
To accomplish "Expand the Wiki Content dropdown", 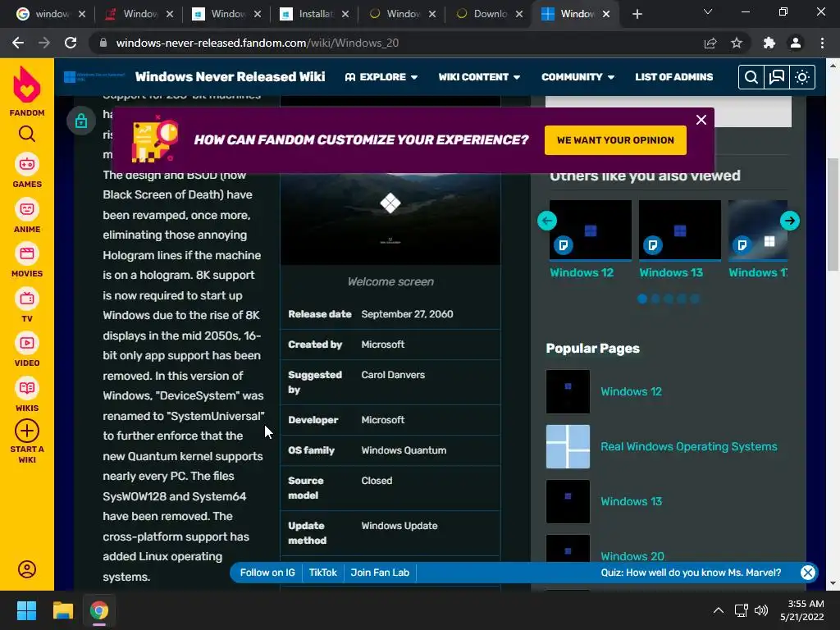I will [x=479, y=77].
